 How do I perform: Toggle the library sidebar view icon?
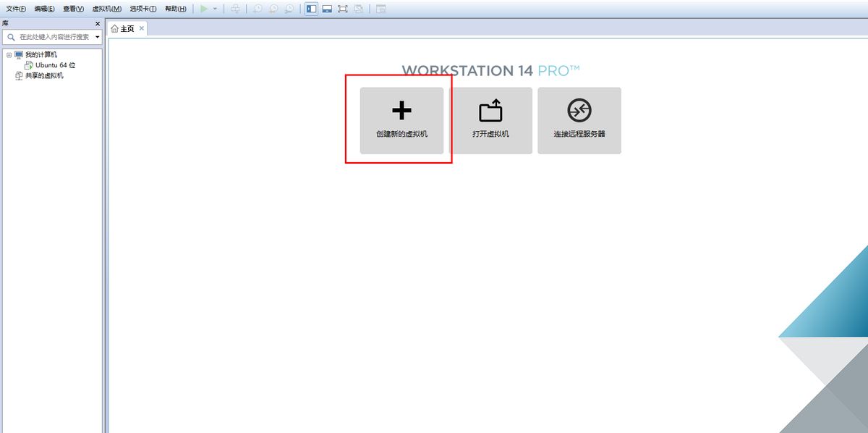click(x=311, y=9)
